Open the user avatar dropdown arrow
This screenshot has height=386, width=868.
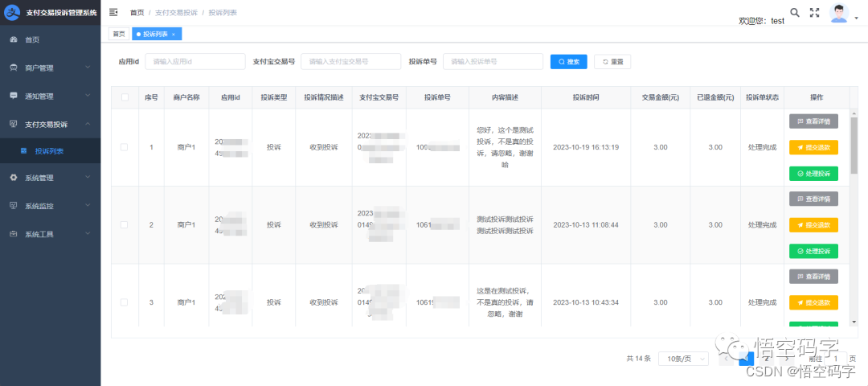pyautogui.click(x=857, y=18)
